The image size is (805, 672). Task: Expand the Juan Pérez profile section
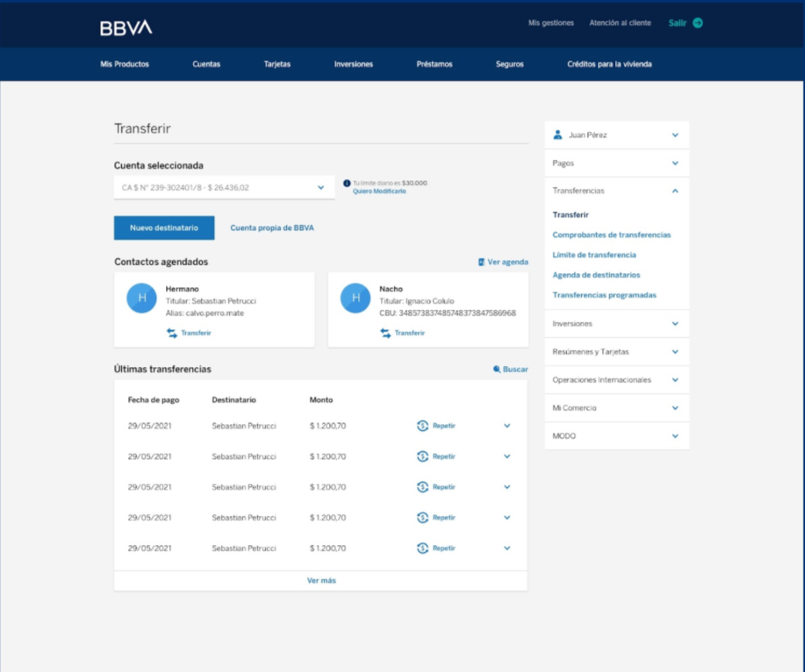point(675,135)
